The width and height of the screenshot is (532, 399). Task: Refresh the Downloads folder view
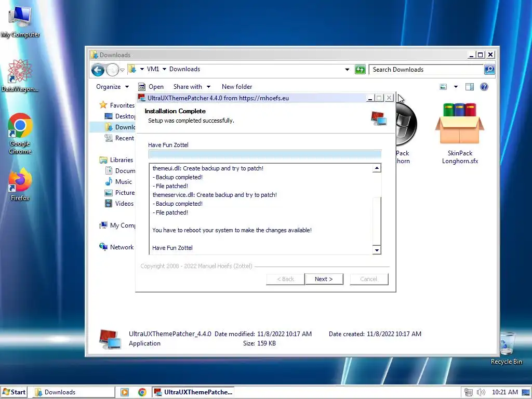(x=360, y=70)
